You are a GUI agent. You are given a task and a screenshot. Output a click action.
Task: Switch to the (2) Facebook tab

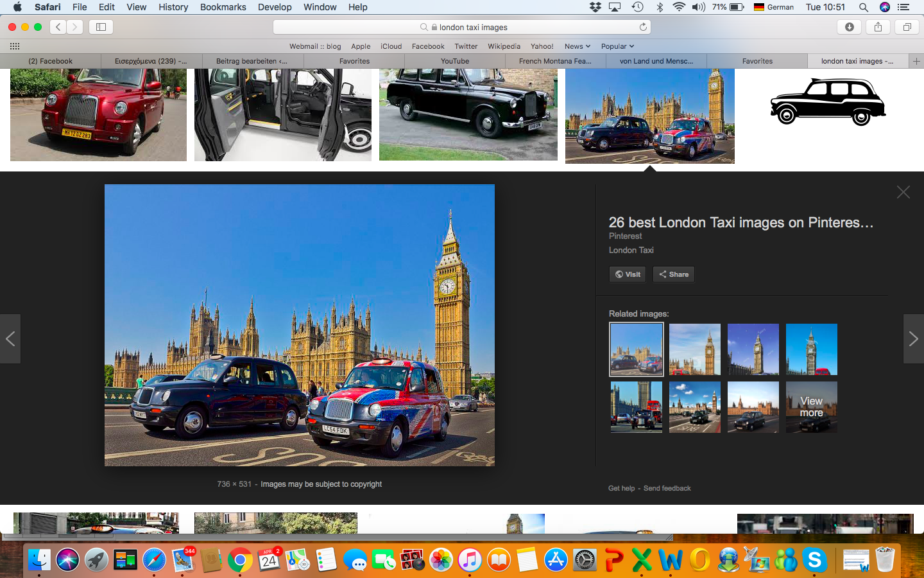pyautogui.click(x=51, y=61)
